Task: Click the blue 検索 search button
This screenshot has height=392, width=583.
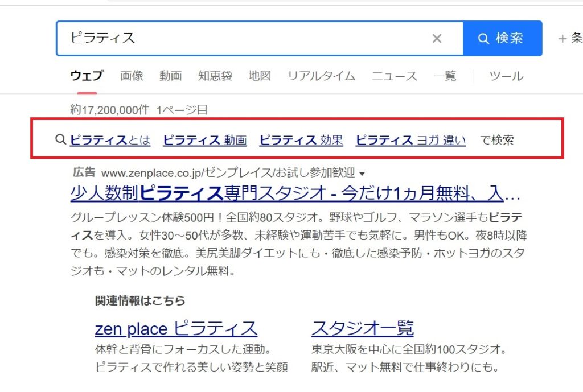Action: click(x=502, y=39)
